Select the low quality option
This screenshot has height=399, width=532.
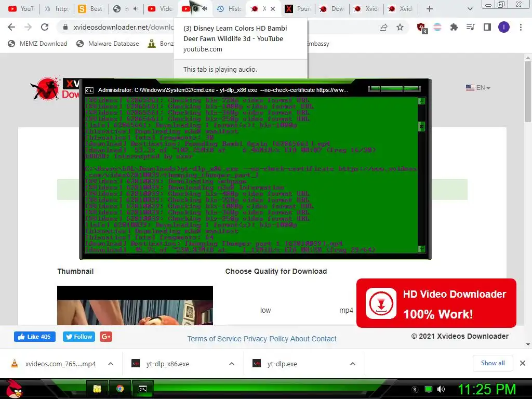coord(265,311)
